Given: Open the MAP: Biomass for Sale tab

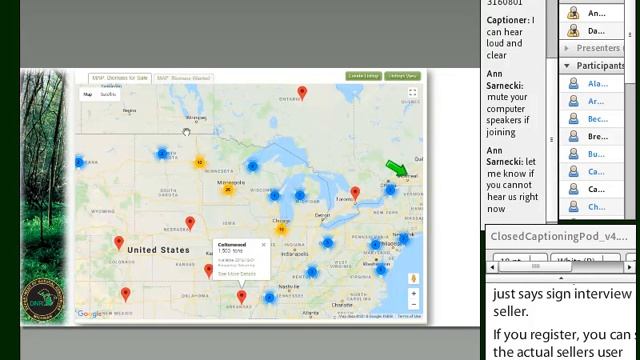Looking at the screenshot, I should 120,78.
